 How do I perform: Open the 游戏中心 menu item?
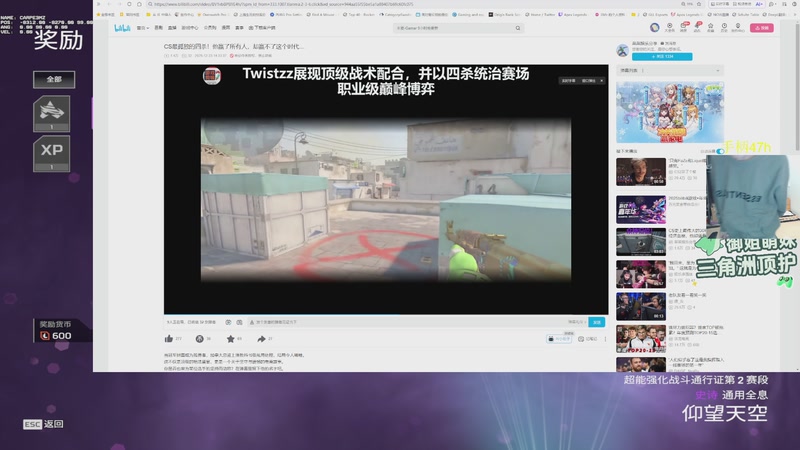pos(190,28)
